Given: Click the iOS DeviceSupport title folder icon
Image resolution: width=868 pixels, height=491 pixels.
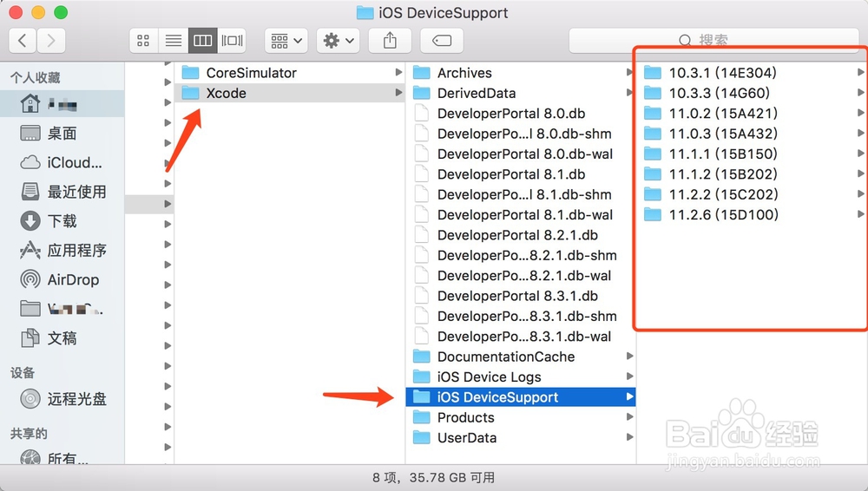Looking at the screenshot, I should tap(365, 13).
